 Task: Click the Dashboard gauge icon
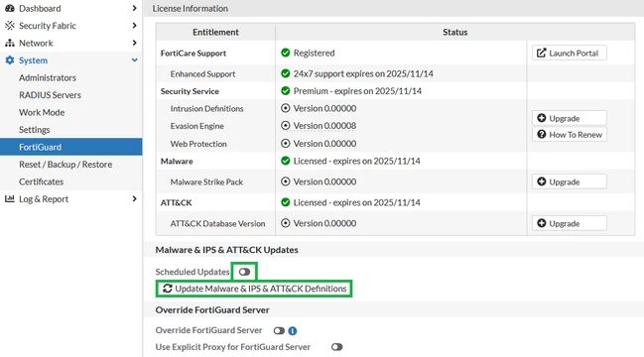[10, 8]
